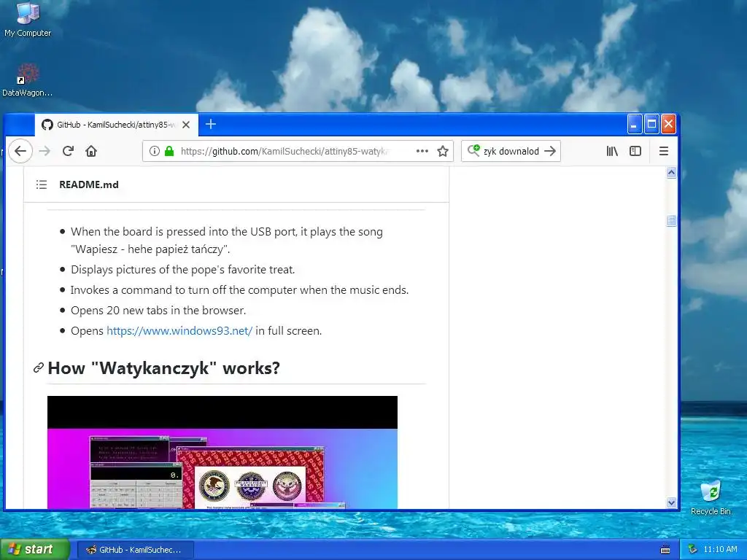Click GitHub taskbar window button
The height and width of the screenshot is (560, 747).
tap(135, 550)
